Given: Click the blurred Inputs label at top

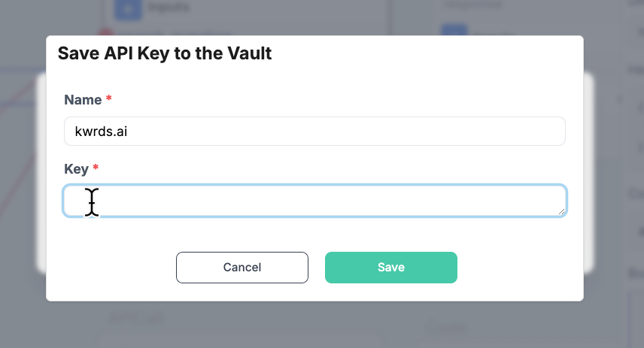Looking at the screenshot, I should [x=169, y=7].
